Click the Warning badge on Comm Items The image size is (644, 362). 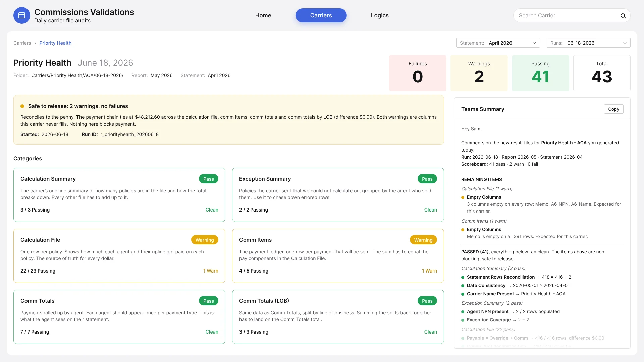[423, 240]
